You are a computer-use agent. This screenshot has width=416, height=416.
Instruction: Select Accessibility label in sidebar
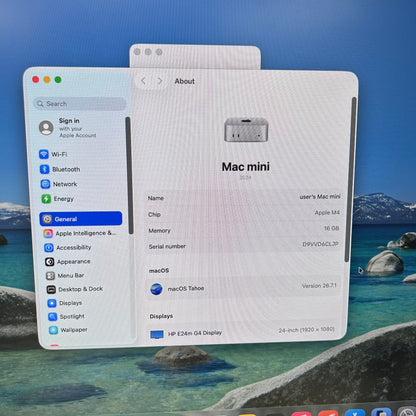74,247
